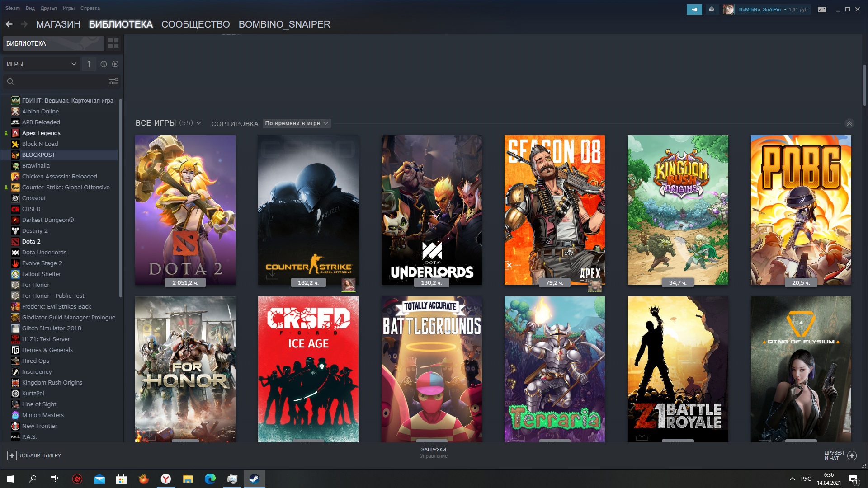Go to МАГАЗИН tab

click(58, 24)
